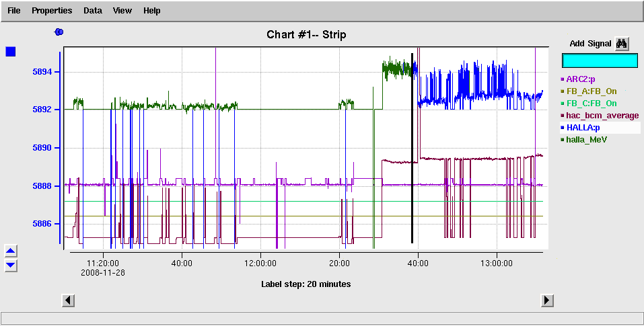Click the 2008-11-28 date label
The height and width of the screenshot is (326, 644).
tap(103, 272)
